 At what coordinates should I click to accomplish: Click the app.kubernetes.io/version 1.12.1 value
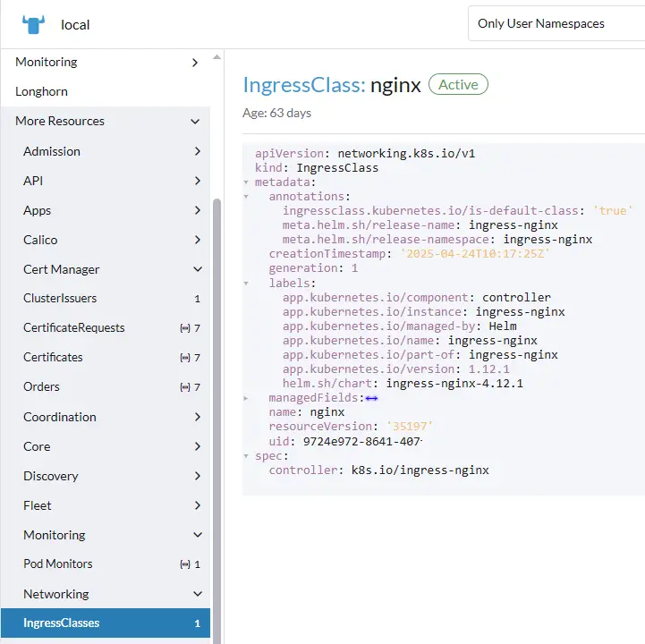489,369
